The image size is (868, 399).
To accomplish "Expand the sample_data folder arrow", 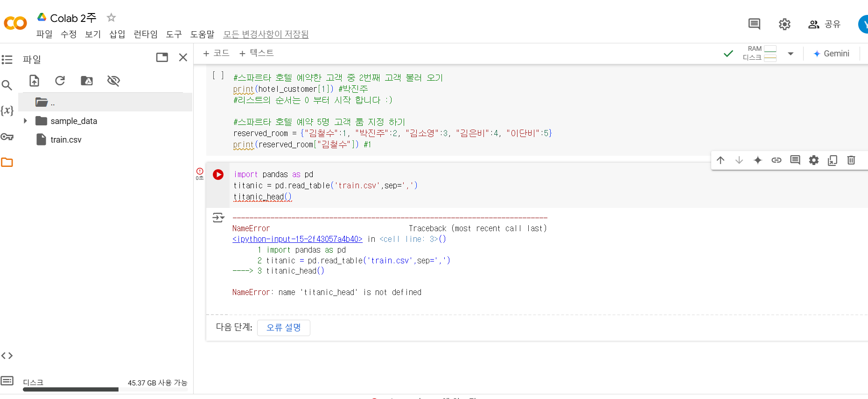I will pos(25,121).
